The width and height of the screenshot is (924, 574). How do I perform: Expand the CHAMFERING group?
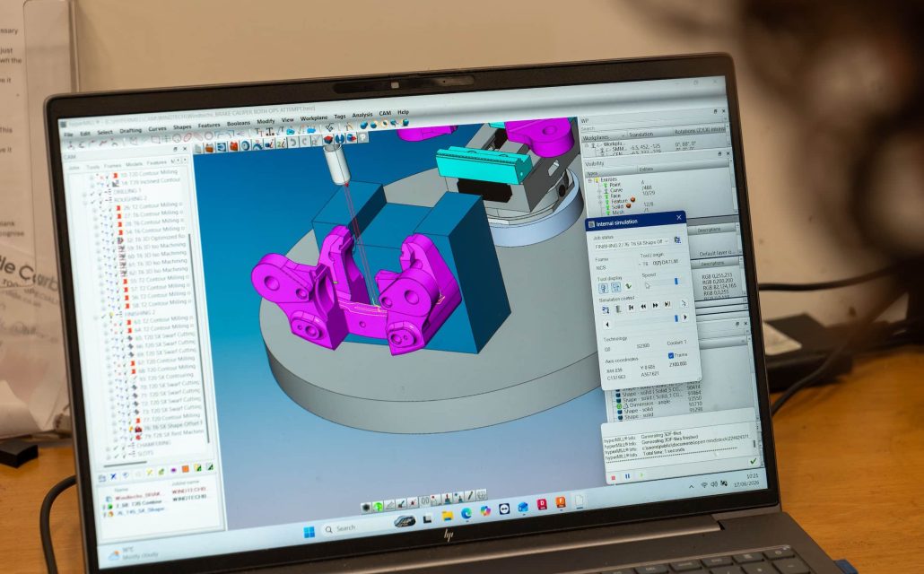(x=108, y=449)
